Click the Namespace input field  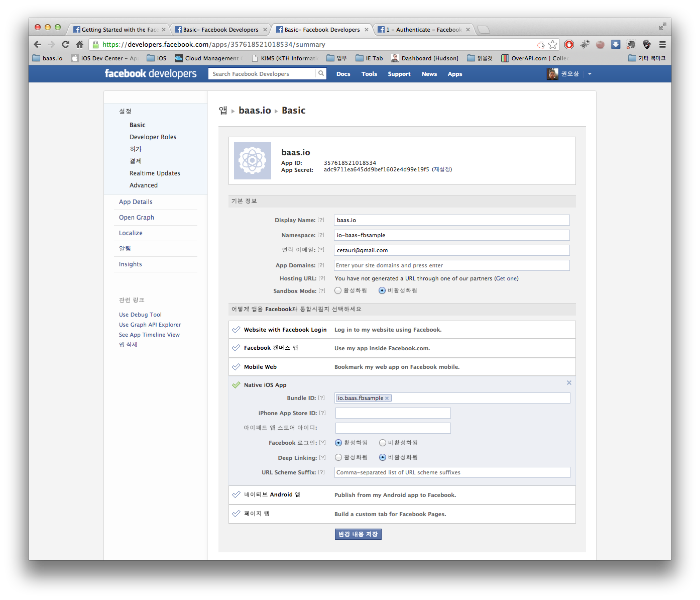tap(452, 235)
